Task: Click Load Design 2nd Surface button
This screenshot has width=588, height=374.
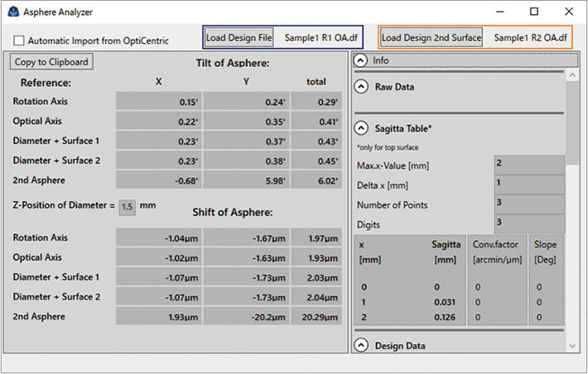Action: pyautogui.click(x=431, y=38)
